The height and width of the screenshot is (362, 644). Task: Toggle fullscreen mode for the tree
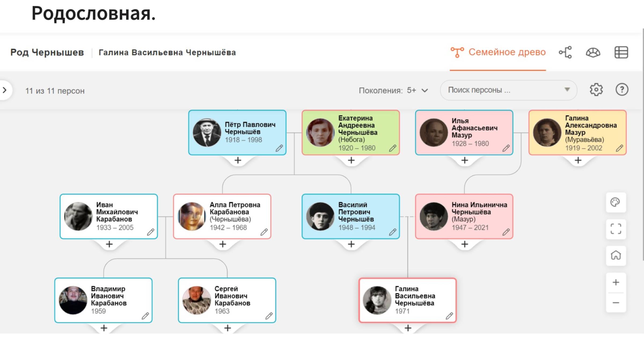click(x=616, y=229)
